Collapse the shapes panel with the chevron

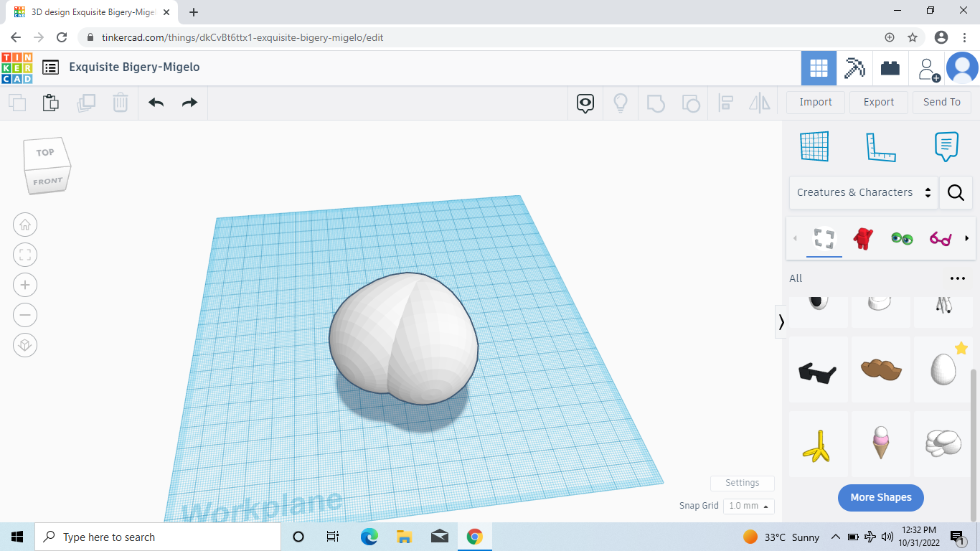pyautogui.click(x=781, y=322)
